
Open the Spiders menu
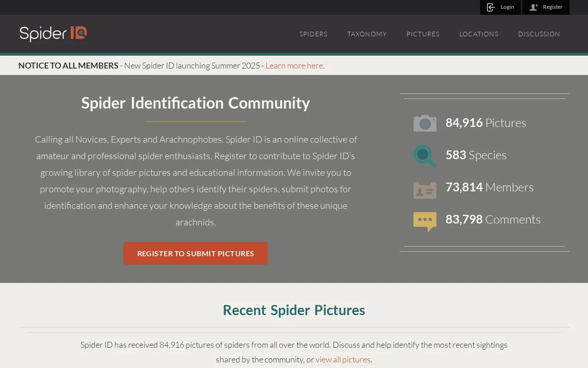[x=313, y=34]
